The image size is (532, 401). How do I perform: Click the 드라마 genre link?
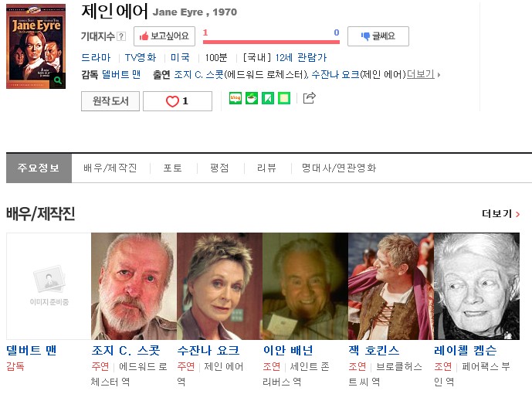[x=96, y=57]
